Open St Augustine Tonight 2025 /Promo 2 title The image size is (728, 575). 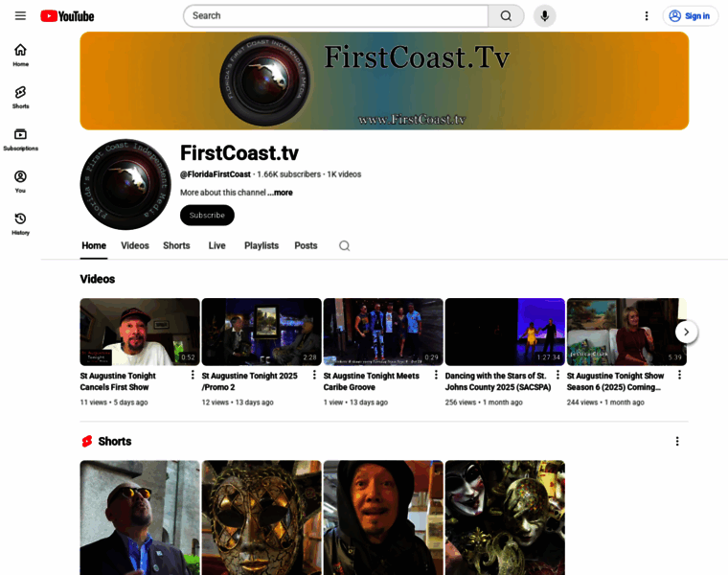tap(249, 381)
